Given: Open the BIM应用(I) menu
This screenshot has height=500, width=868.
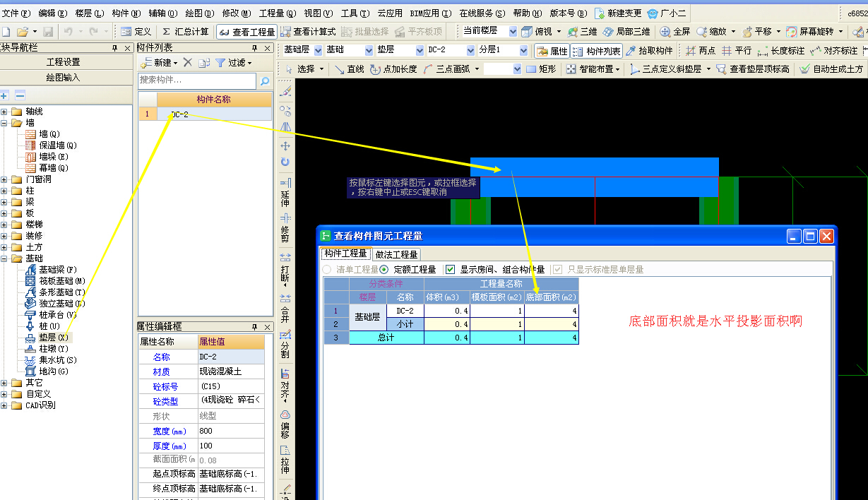Looking at the screenshot, I should pyautogui.click(x=430, y=13).
